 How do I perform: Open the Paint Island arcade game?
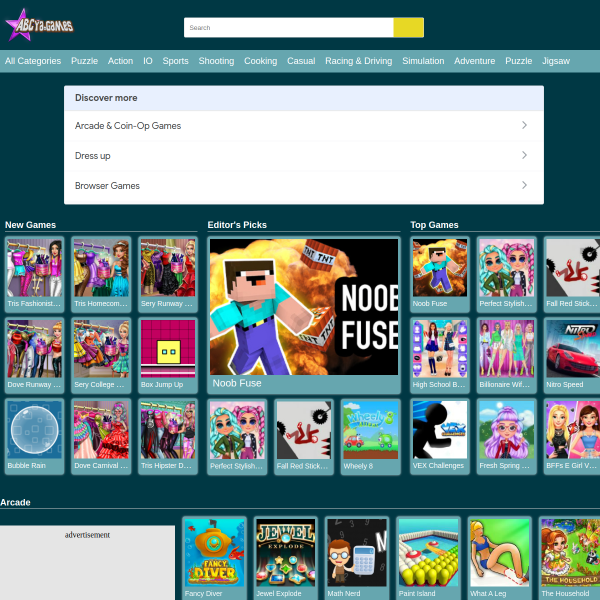tap(428, 558)
